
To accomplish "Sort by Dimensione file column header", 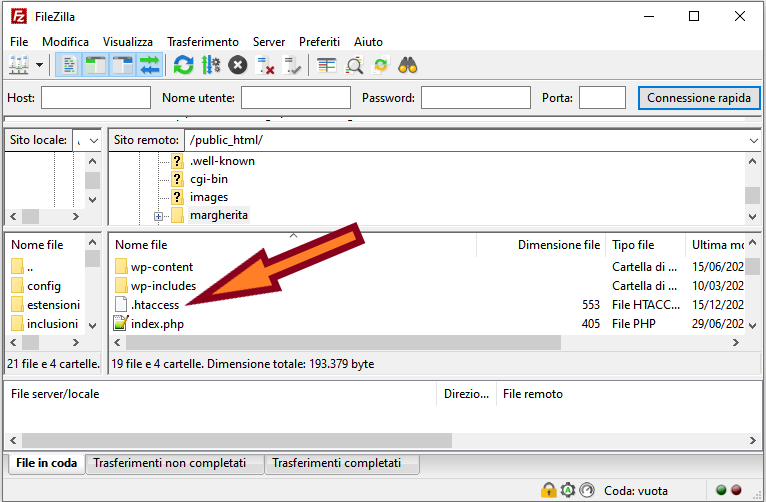I will 558,245.
